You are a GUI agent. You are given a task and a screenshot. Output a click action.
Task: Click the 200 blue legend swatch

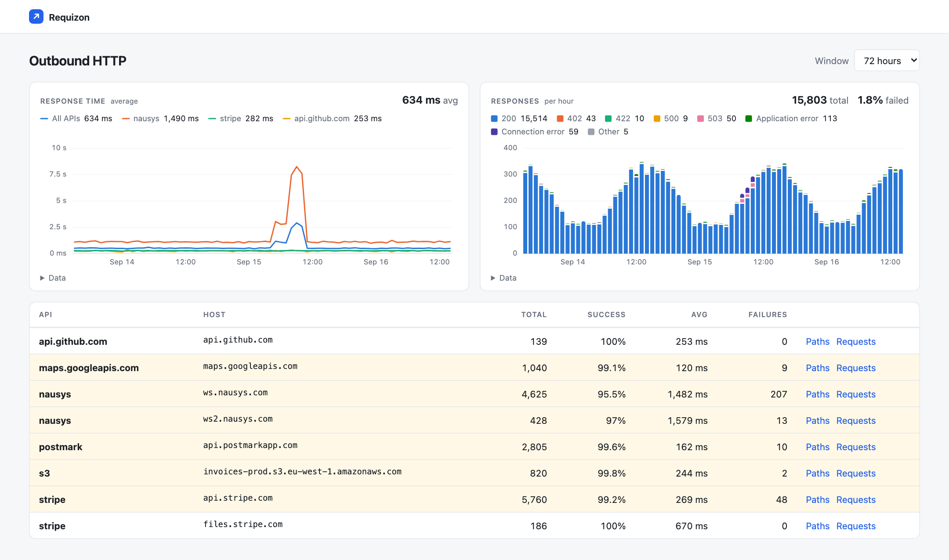[494, 119]
